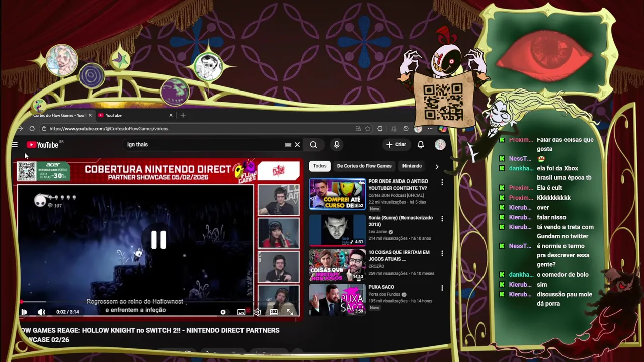Screen dimensions: 644x362
Task: Clear the search text with X
Action: click(297, 145)
